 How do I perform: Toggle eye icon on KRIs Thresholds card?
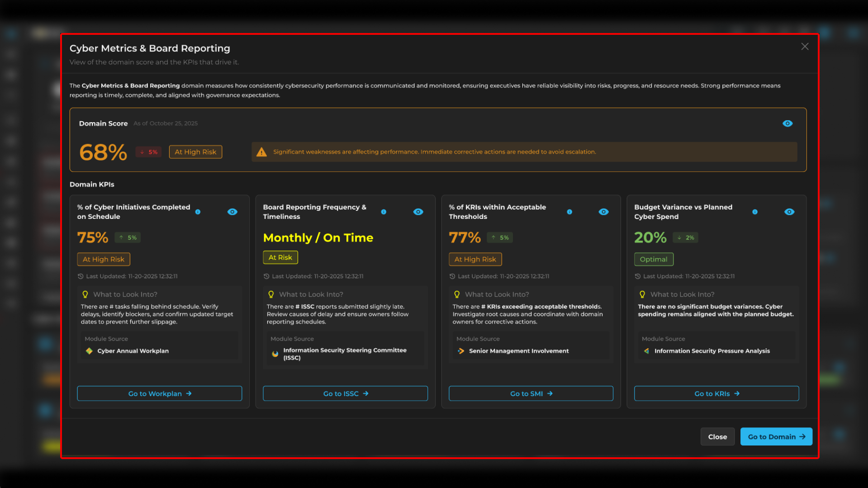click(603, 212)
